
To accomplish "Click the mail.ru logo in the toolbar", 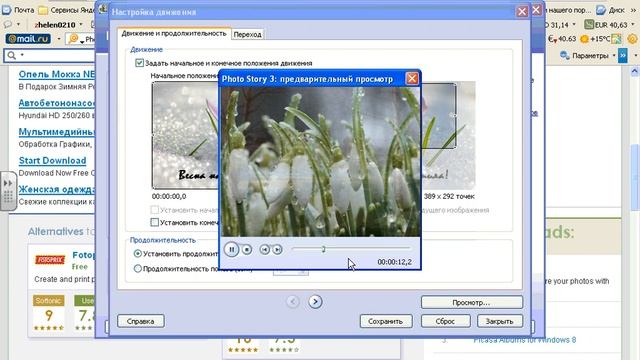I will [x=28, y=39].
